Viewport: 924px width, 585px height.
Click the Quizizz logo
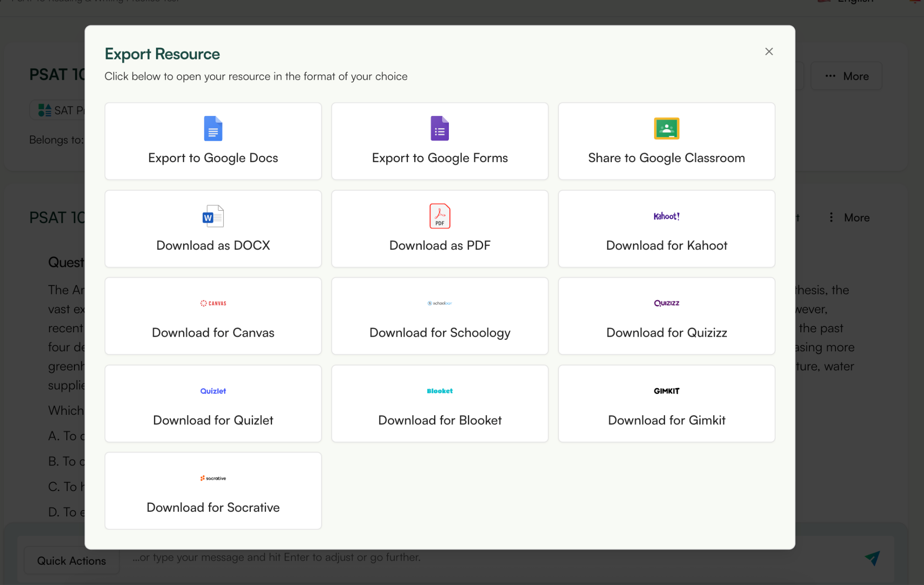666,303
